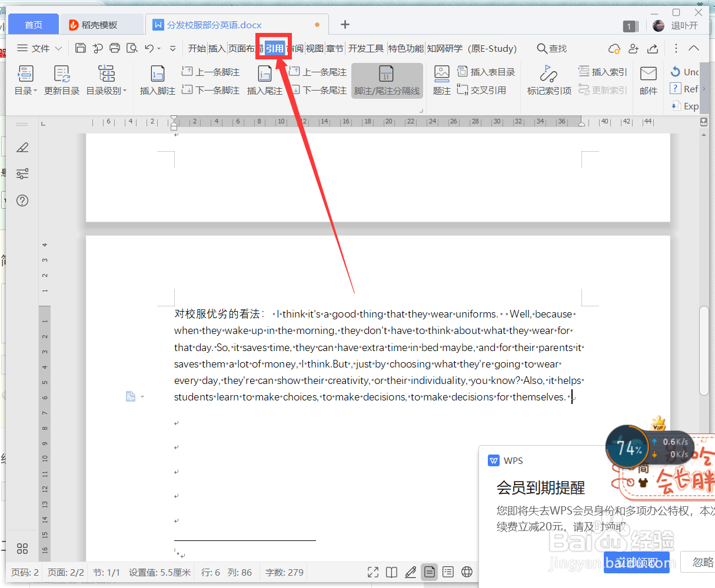This screenshot has height=588, width=715.
Task: Click the 退叶开 user account
Action: (676, 25)
